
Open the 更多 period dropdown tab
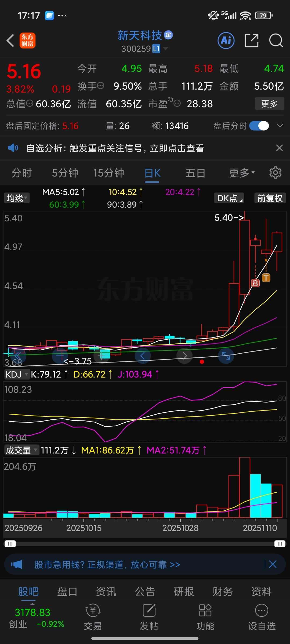tap(242, 173)
